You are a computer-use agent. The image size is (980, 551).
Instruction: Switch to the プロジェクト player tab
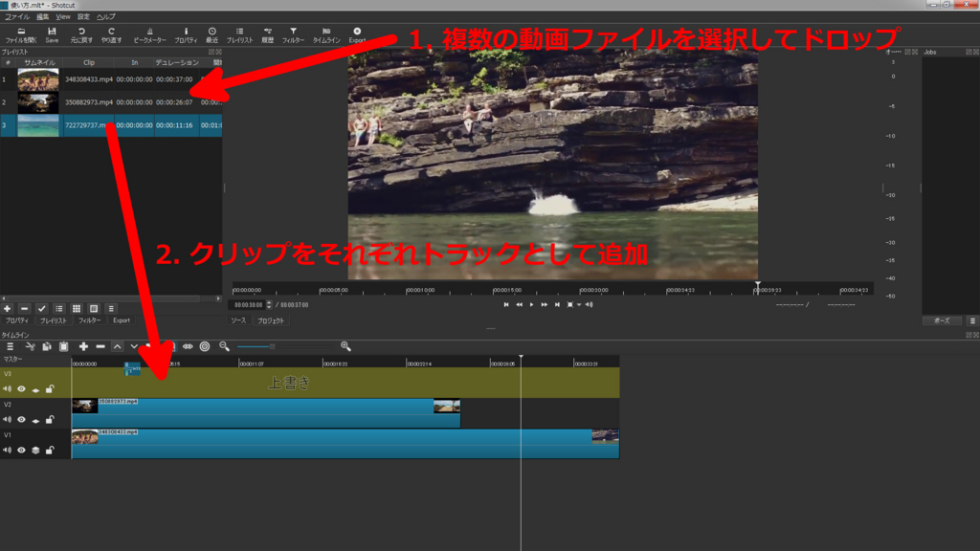pyautogui.click(x=271, y=320)
